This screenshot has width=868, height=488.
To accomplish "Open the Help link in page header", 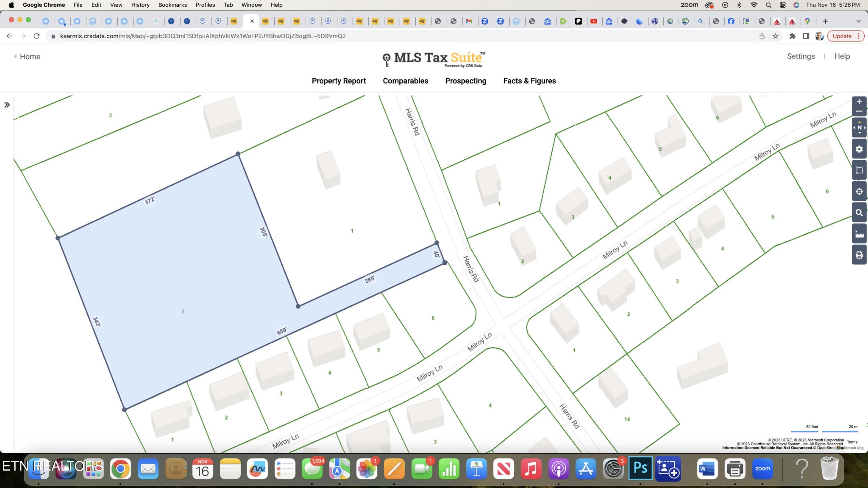I will coord(842,56).
